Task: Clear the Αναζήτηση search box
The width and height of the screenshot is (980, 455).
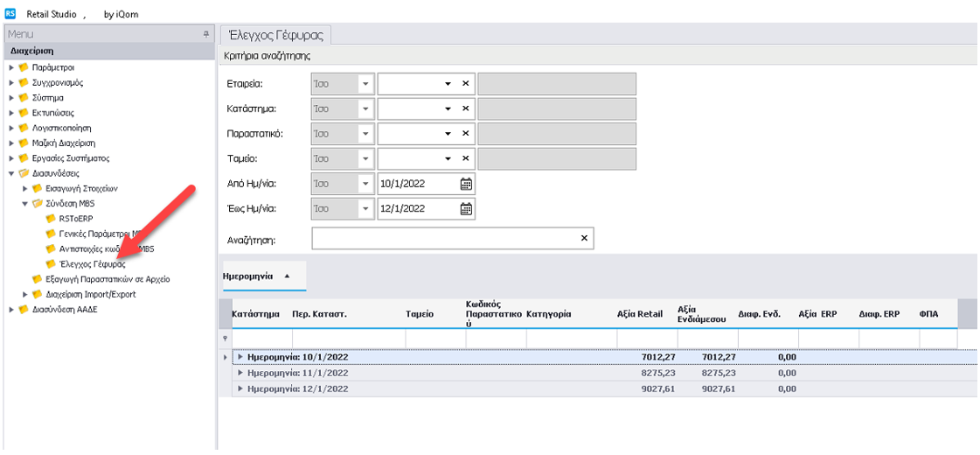Action: (x=584, y=238)
